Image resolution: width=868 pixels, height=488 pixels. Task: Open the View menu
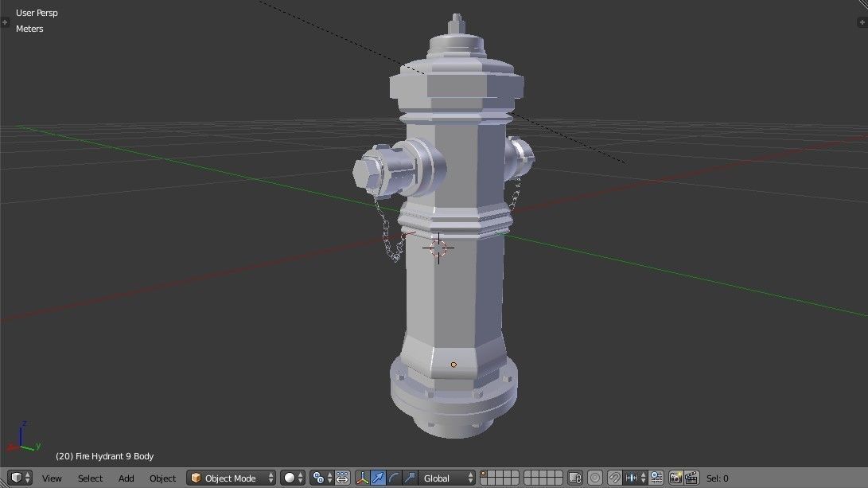tap(52, 478)
